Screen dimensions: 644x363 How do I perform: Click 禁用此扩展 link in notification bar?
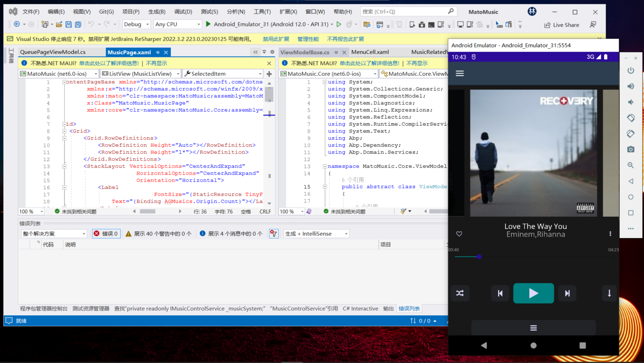(x=276, y=39)
